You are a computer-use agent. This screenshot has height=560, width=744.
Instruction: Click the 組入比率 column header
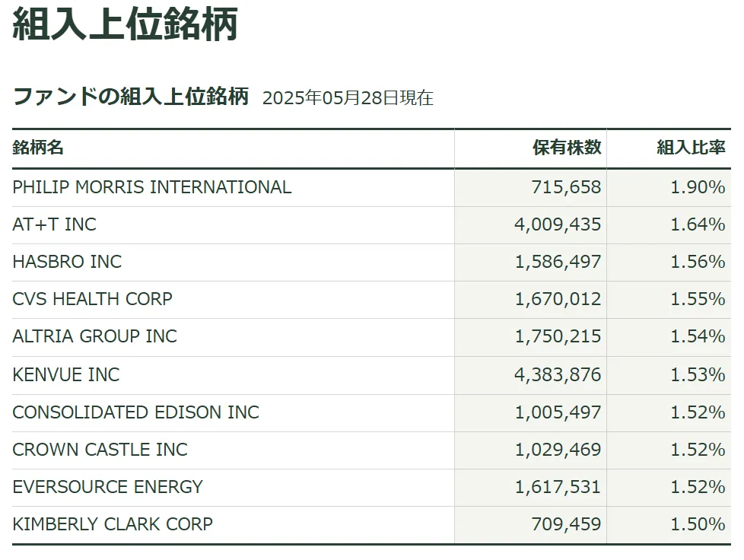(691, 148)
